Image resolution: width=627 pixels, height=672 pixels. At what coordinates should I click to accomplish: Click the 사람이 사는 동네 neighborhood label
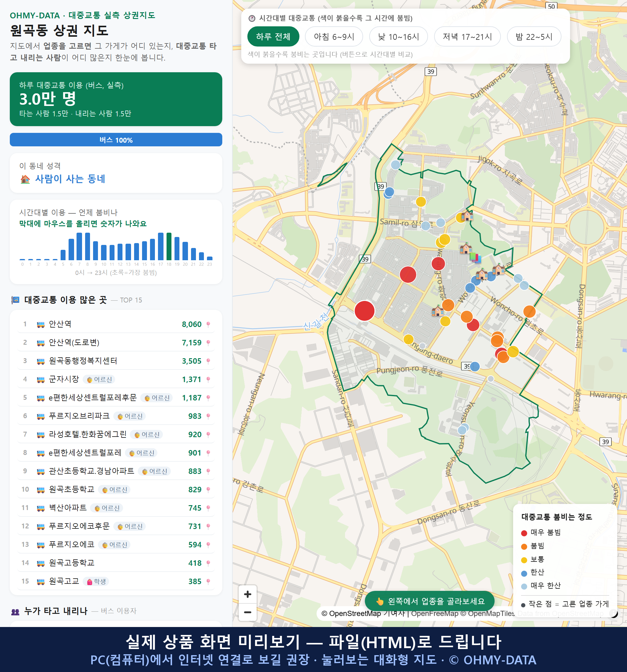[x=70, y=179]
